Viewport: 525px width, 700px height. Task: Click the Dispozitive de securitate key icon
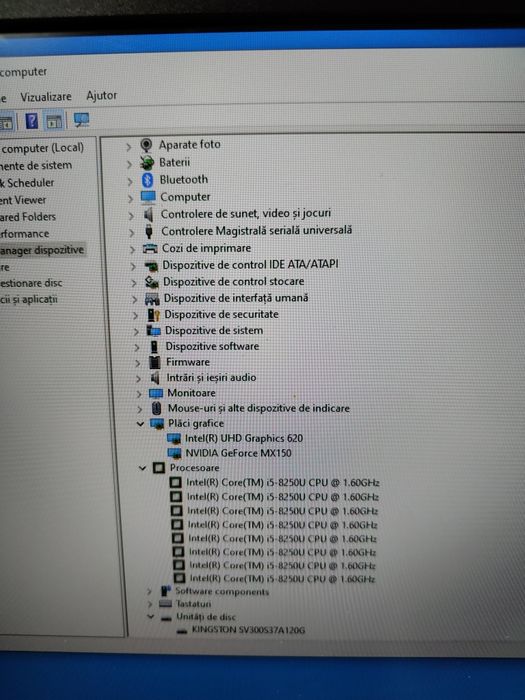pyautogui.click(x=153, y=315)
